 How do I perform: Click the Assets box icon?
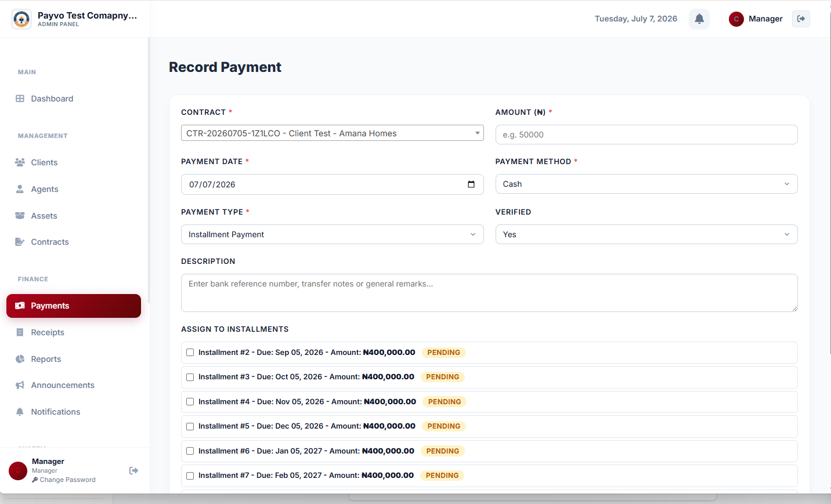coord(20,216)
